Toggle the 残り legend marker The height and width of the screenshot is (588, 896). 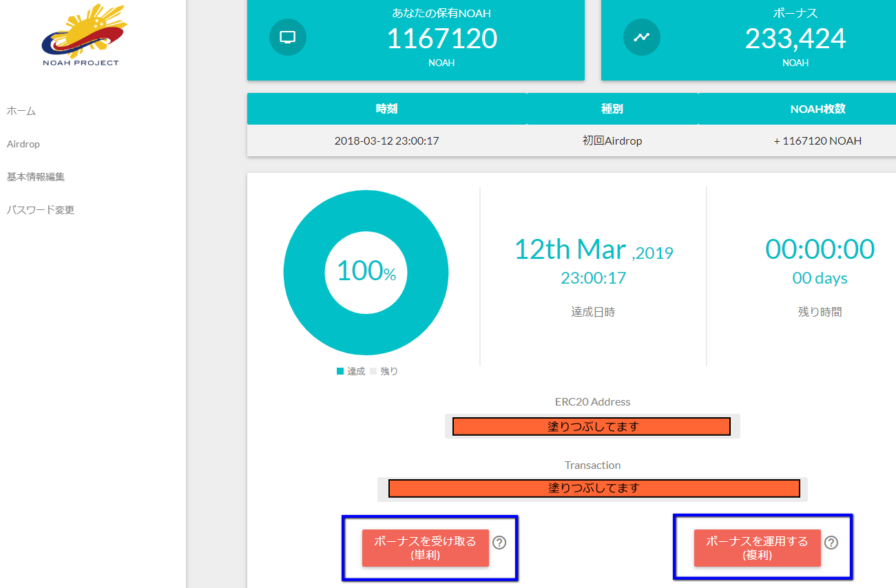[374, 371]
